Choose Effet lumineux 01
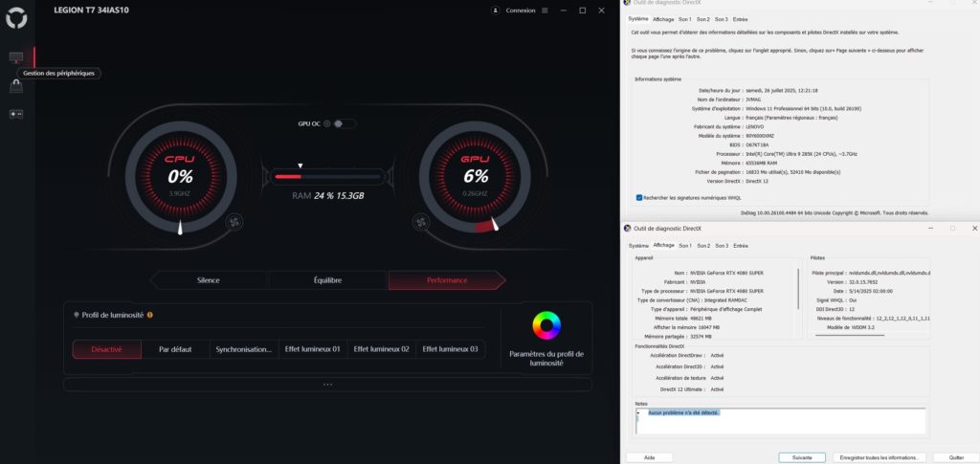 (x=313, y=349)
